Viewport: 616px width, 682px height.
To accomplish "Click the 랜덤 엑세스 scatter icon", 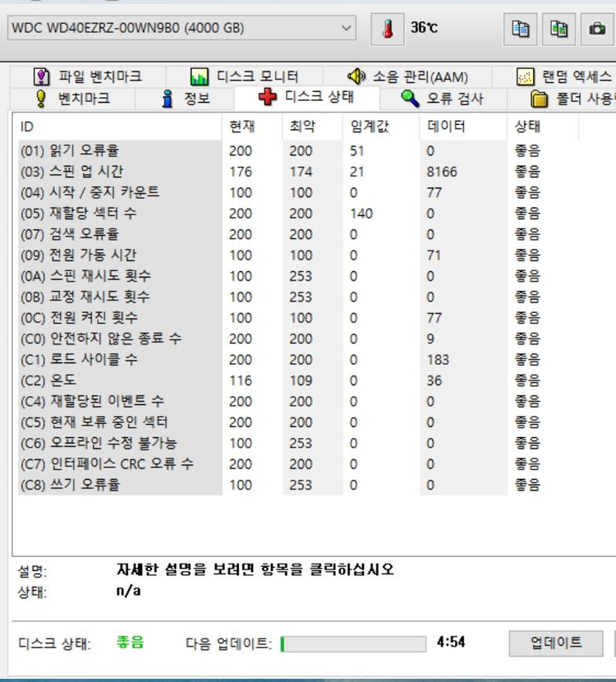I will [525, 77].
